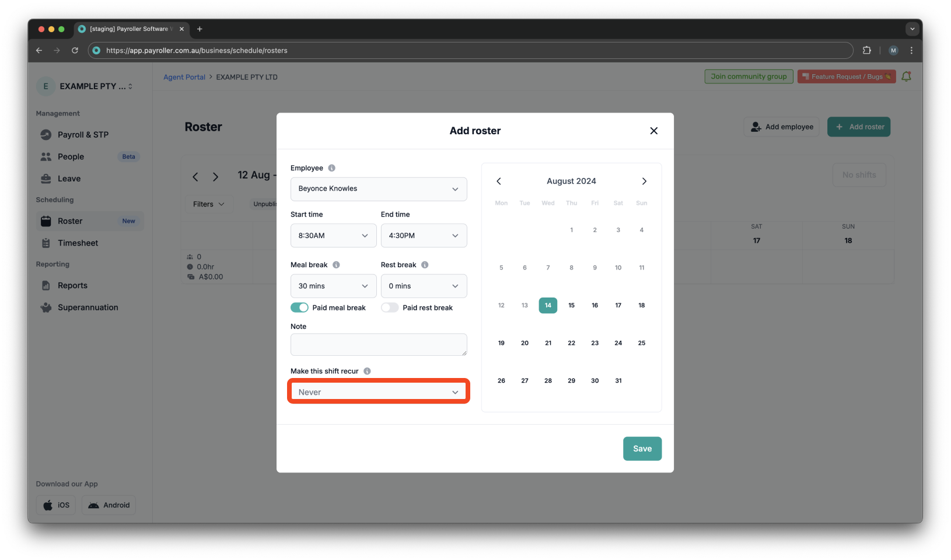The height and width of the screenshot is (560, 951).
Task: Select August 26 in the calendar
Action: [501, 380]
